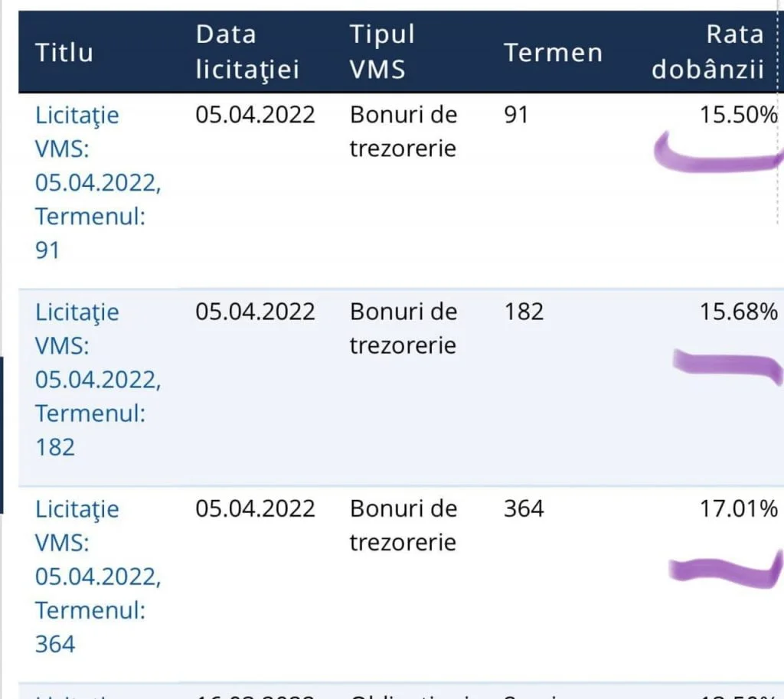The width and height of the screenshot is (784, 699).
Task: Click Bonuri de trezorerie in the 364-day row
Action: pyautogui.click(x=403, y=525)
